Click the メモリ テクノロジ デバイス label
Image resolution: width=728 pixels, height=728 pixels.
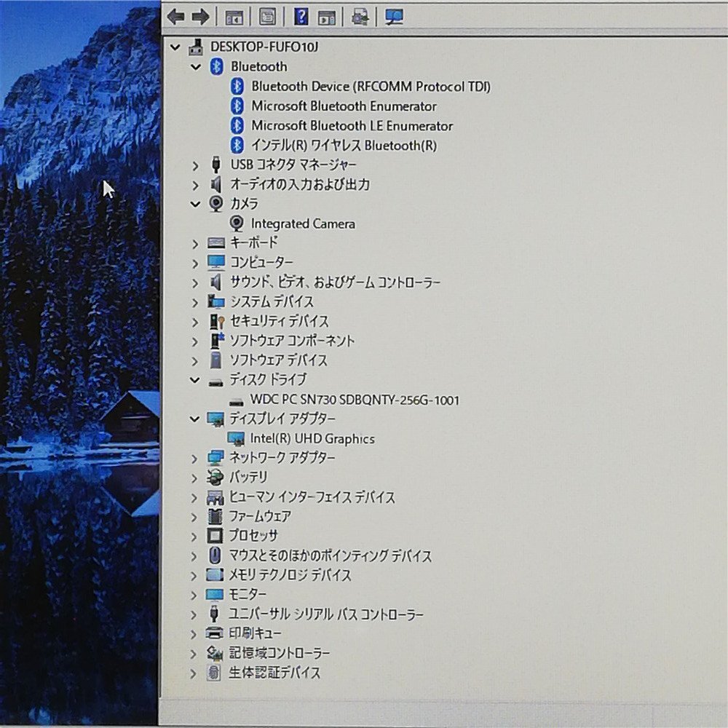pyautogui.click(x=290, y=575)
